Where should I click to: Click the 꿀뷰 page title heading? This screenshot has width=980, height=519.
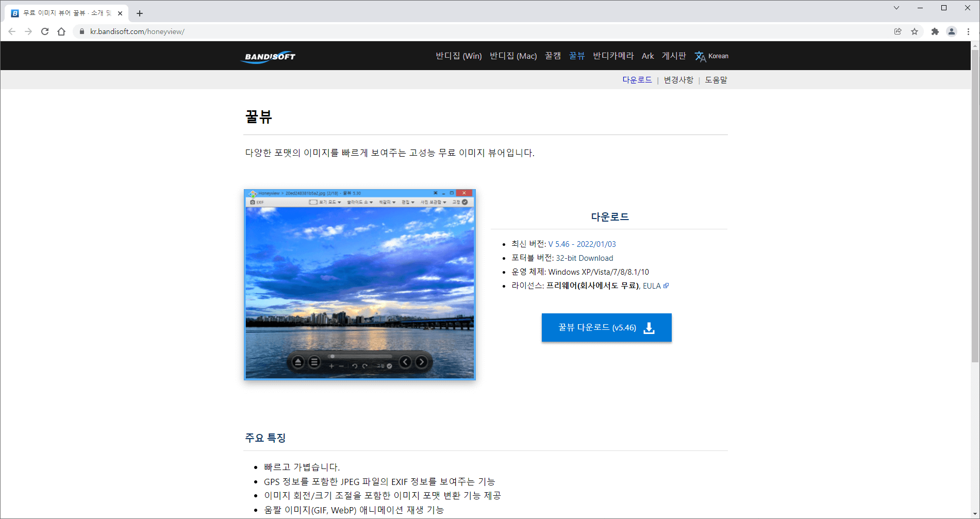[259, 117]
